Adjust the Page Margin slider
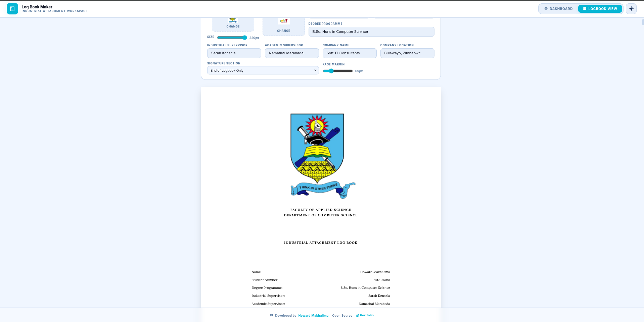This screenshot has width=644, height=322. coord(337,71)
